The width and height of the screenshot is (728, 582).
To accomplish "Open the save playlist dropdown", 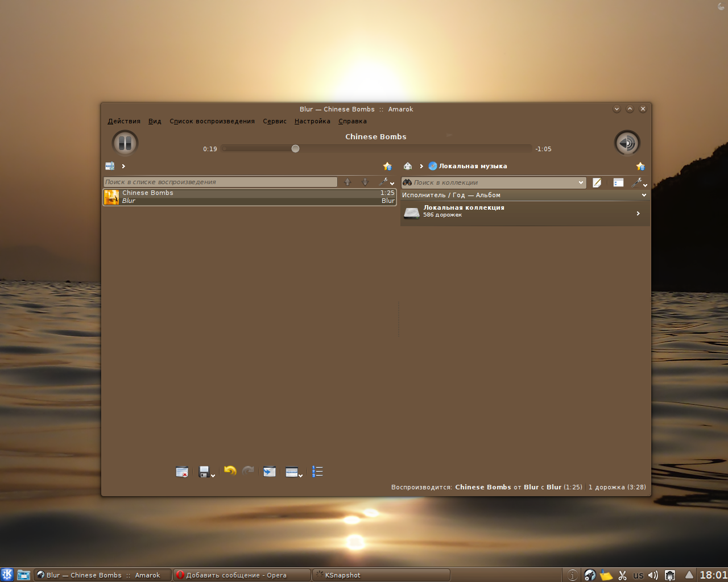I will pos(206,472).
